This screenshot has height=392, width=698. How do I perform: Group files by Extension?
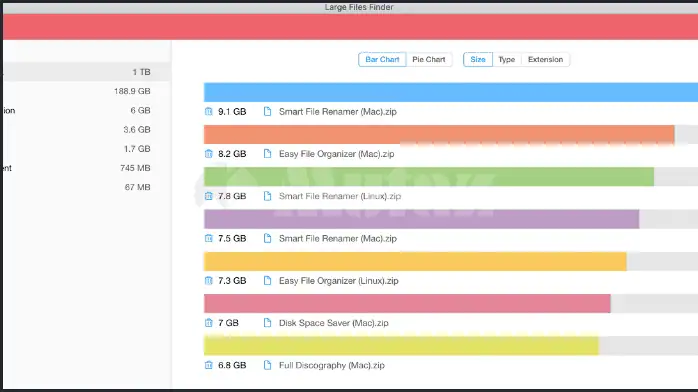pyautogui.click(x=545, y=59)
